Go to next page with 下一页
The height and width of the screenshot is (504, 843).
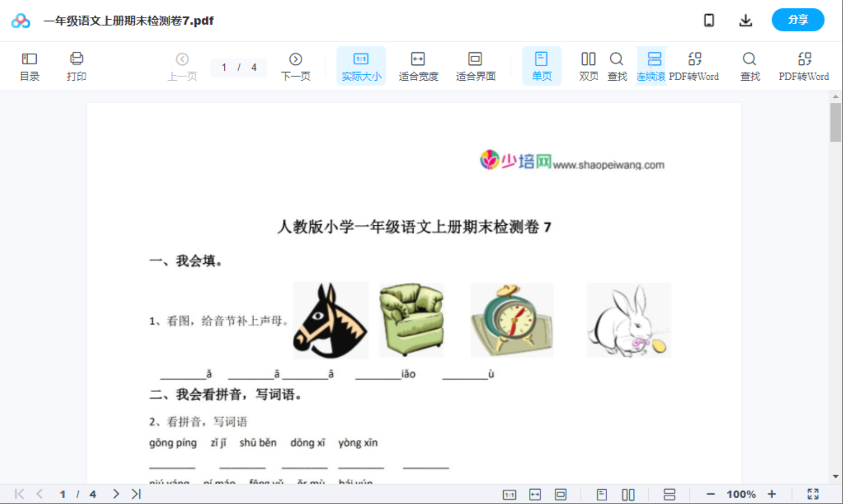[x=296, y=65]
